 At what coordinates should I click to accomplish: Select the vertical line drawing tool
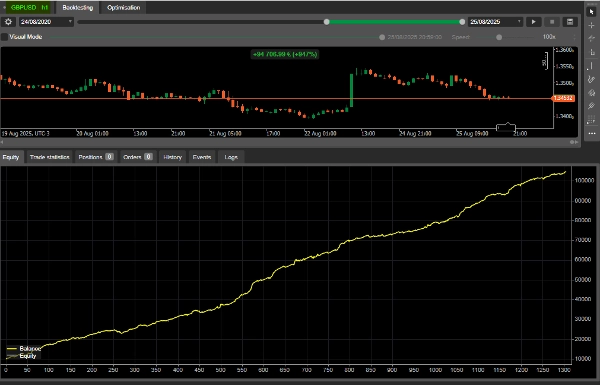tap(592, 66)
